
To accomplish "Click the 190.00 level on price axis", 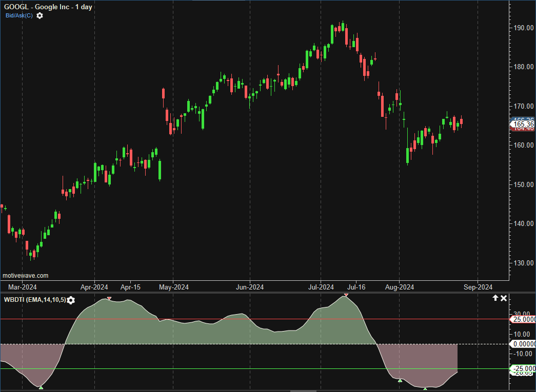I will 524,28.
